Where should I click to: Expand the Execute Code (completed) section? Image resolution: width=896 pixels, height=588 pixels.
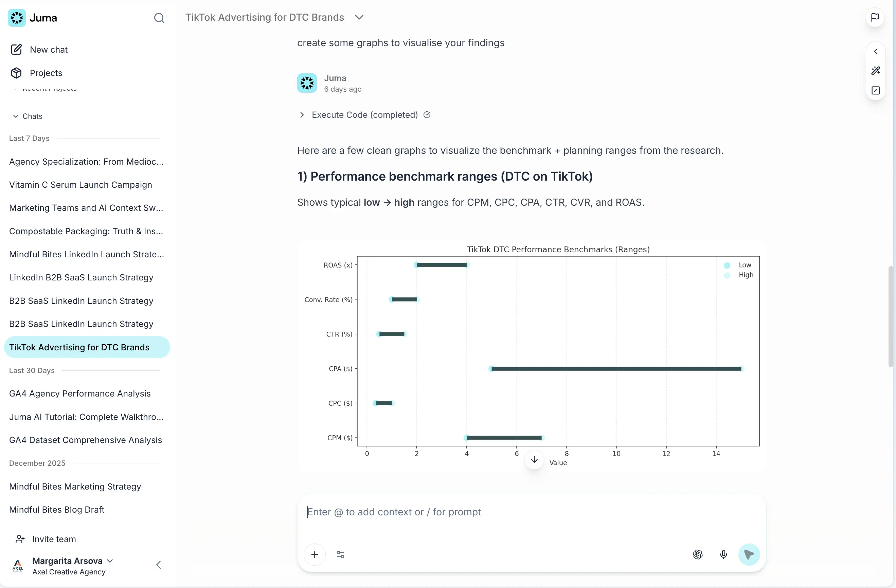(x=302, y=115)
